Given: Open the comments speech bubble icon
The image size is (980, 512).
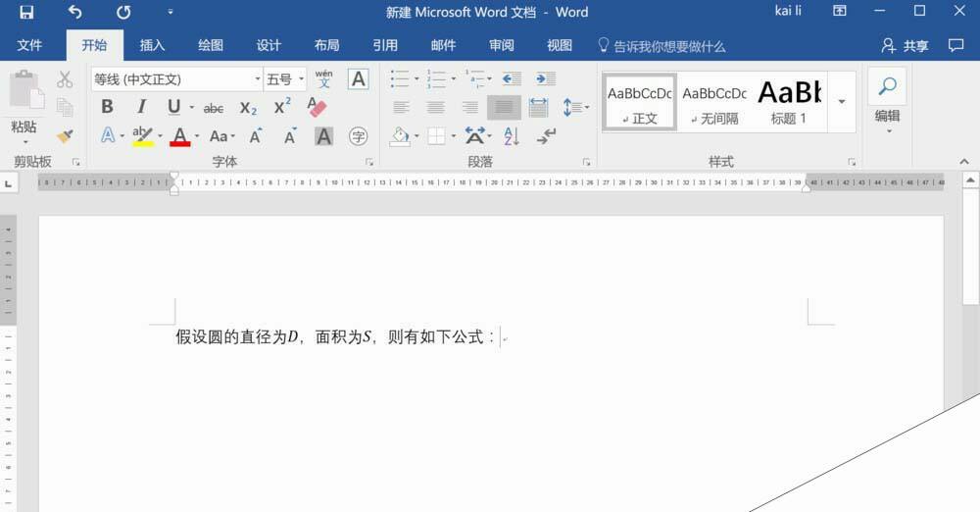Looking at the screenshot, I should [955, 45].
